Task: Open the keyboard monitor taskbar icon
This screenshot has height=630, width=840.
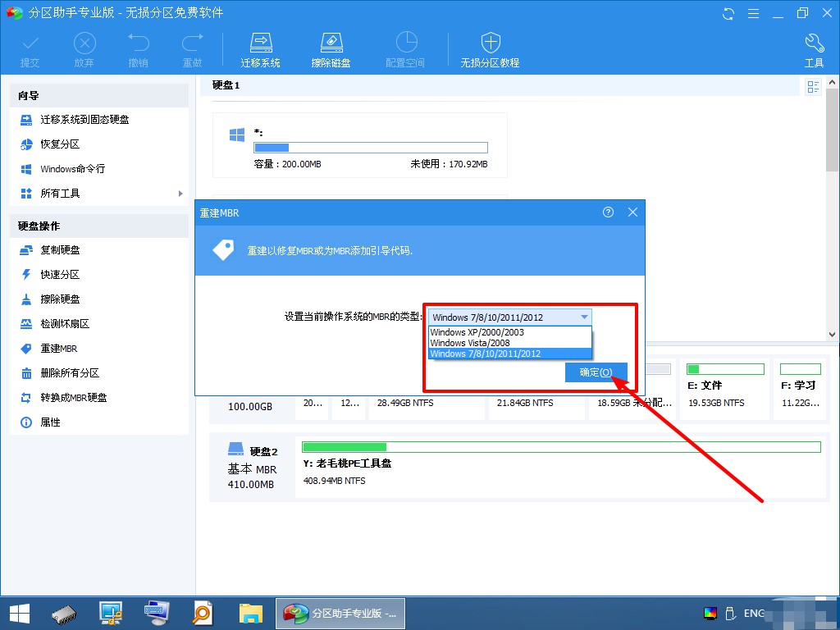Action: (x=157, y=614)
